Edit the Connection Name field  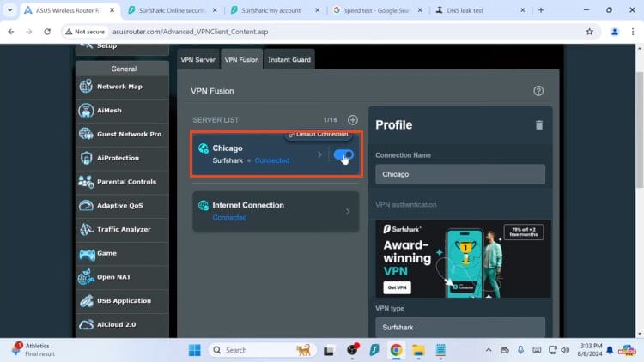click(x=460, y=174)
